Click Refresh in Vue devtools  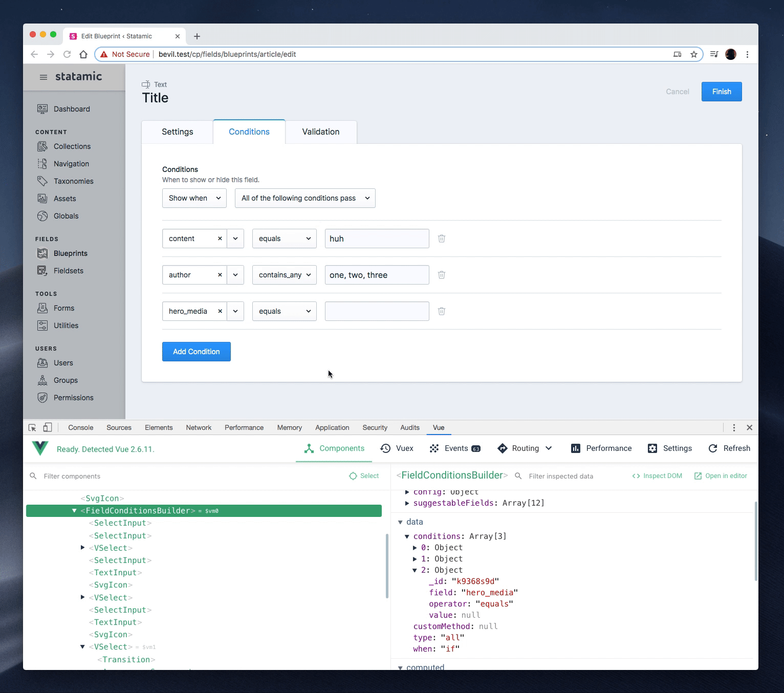coord(729,448)
